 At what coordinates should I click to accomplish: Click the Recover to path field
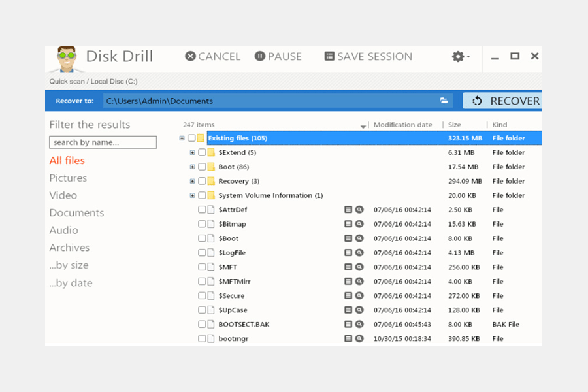(x=278, y=101)
